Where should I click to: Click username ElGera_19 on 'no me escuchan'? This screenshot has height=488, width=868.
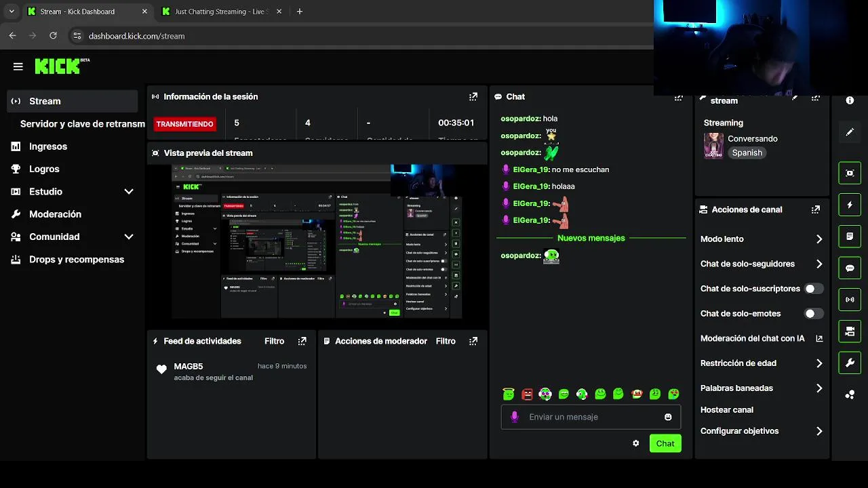point(531,169)
